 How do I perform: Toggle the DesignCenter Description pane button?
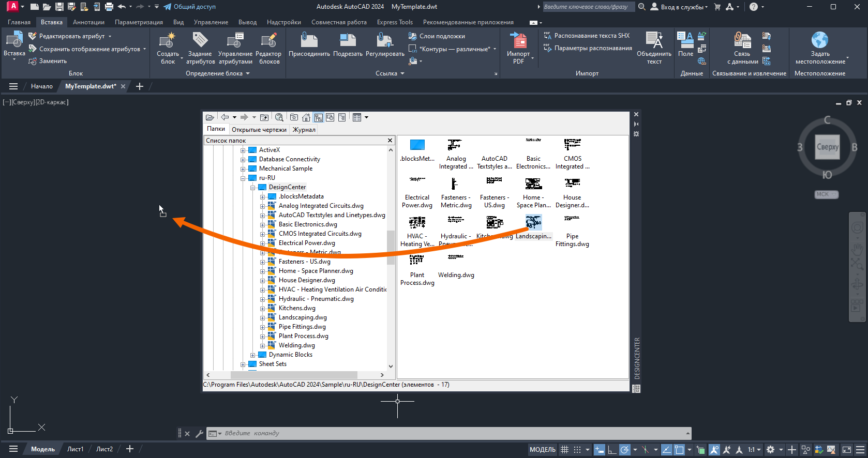point(342,117)
